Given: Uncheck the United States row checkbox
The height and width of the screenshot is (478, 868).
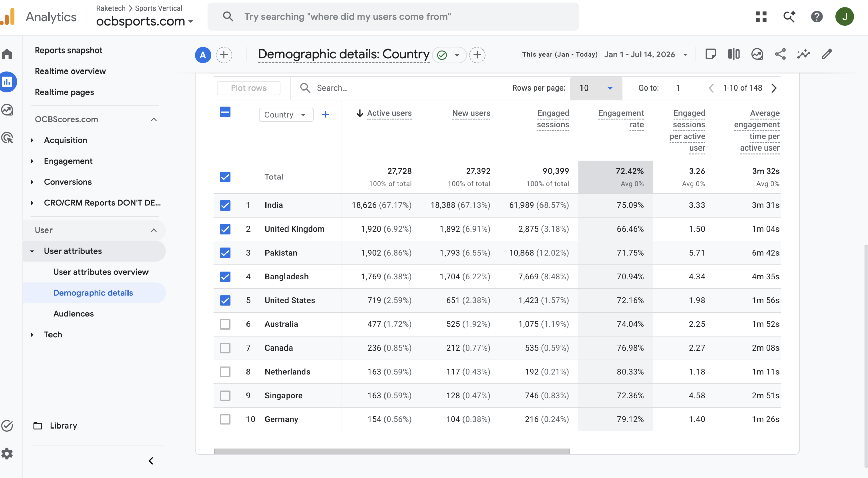Looking at the screenshot, I should (x=225, y=300).
